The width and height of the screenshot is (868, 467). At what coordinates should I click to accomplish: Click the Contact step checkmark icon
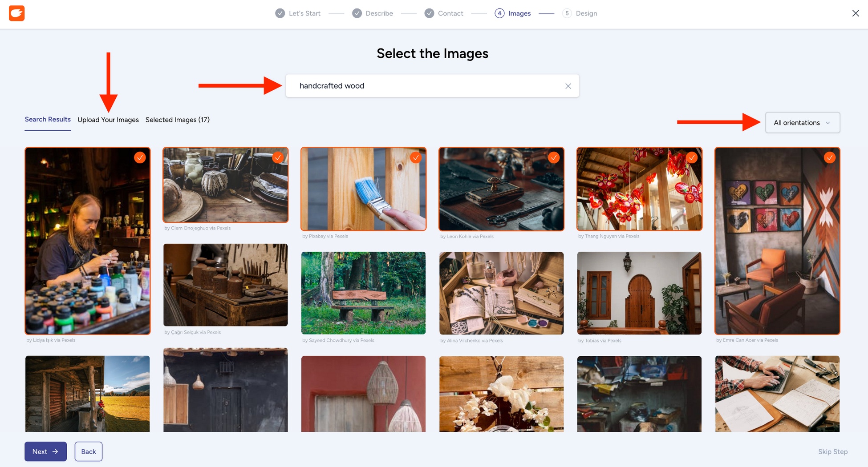coord(429,13)
